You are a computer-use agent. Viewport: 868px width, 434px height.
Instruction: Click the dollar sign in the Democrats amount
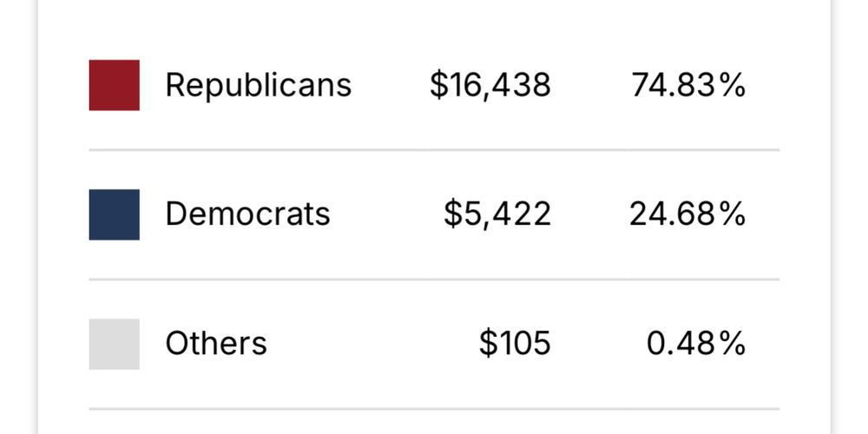click(x=452, y=214)
